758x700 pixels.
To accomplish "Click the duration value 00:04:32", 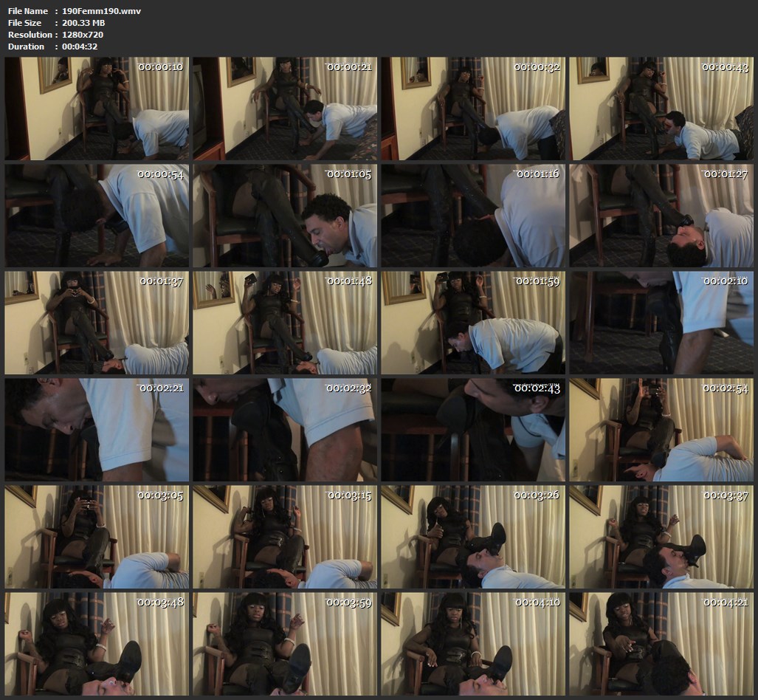I will pos(80,47).
